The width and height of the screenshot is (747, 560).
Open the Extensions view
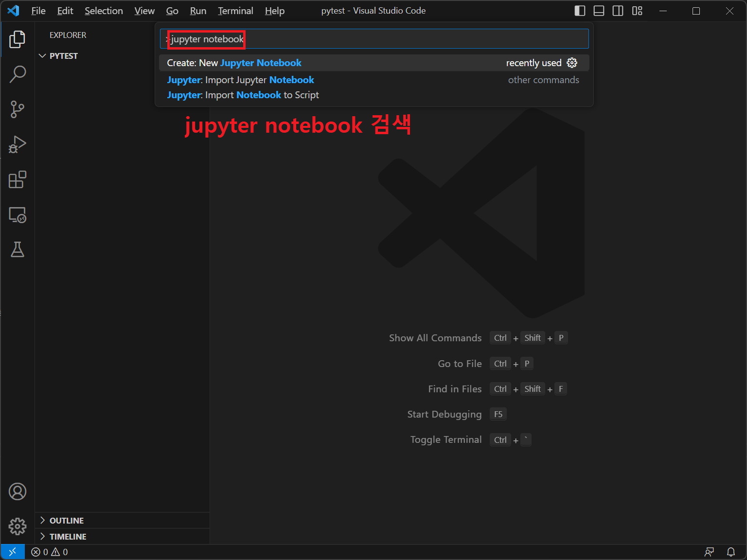click(18, 179)
